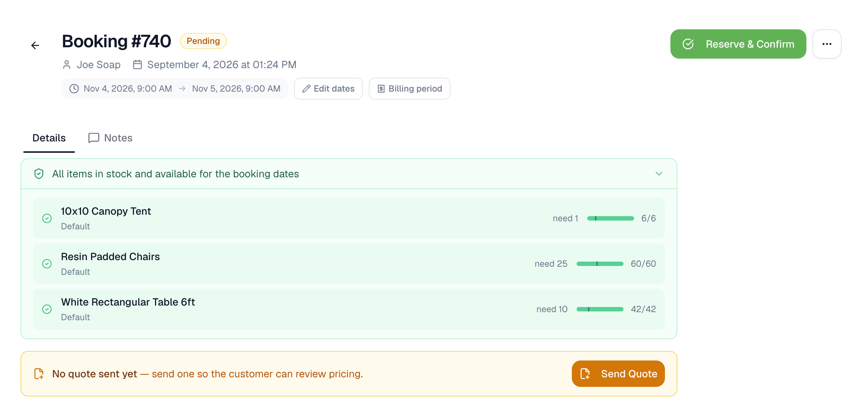Click the 'Nov 5, 2026, 9:00 AM' end date
868x403 pixels.
coord(236,89)
